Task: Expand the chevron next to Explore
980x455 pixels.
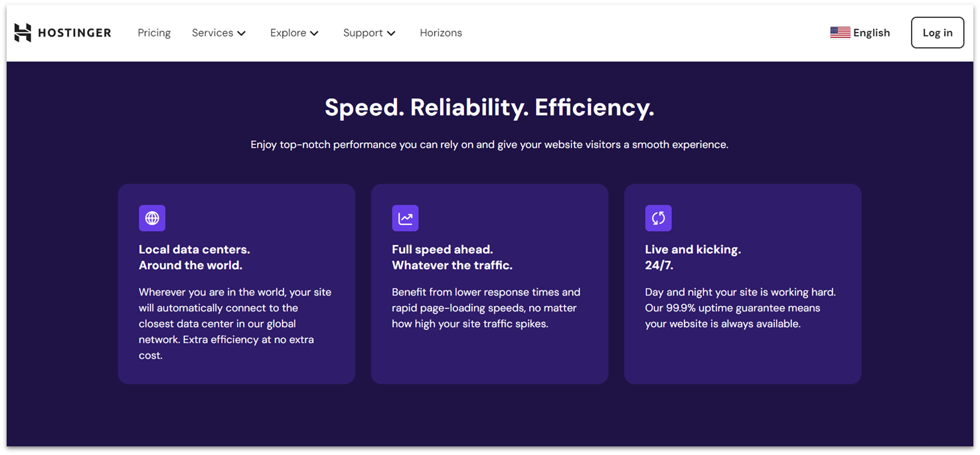Action: [x=315, y=33]
